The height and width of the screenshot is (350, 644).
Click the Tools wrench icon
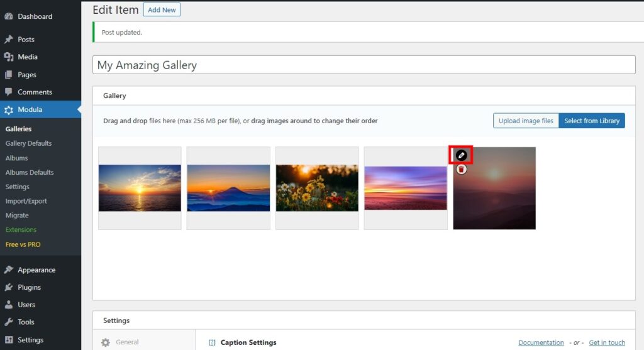(9, 322)
